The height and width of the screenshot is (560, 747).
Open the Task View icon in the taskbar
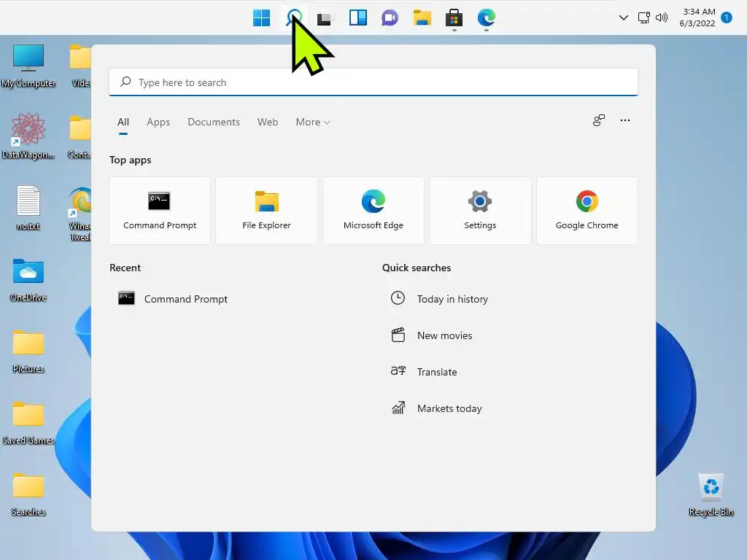click(x=325, y=18)
